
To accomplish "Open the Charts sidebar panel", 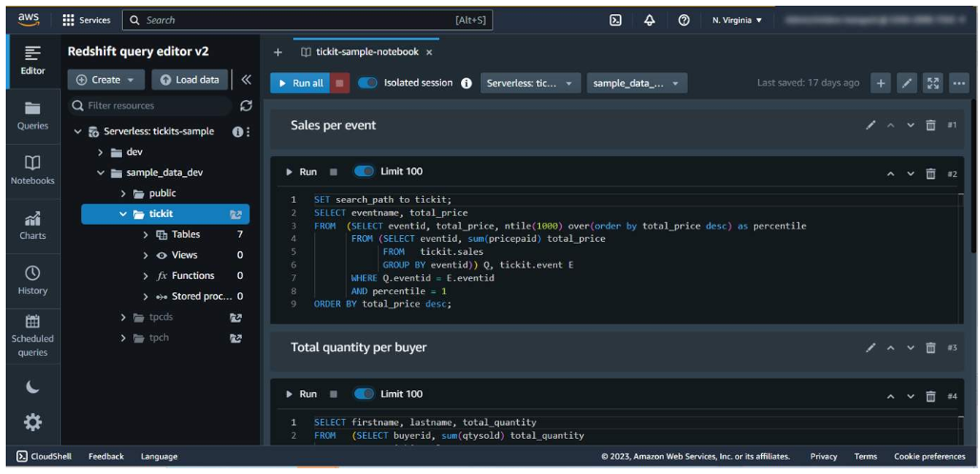I will [x=32, y=225].
